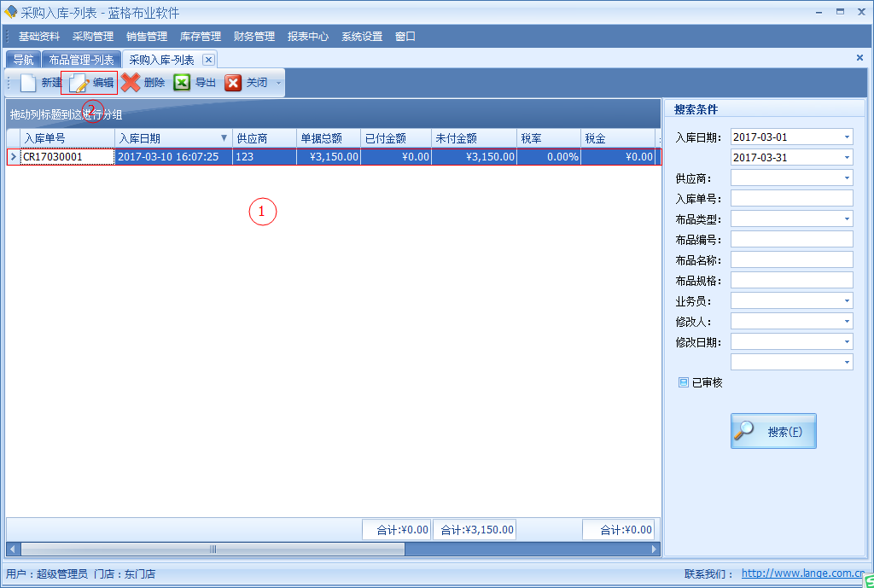Click the 编辑 (Edit) pencil icon

(79, 83)
